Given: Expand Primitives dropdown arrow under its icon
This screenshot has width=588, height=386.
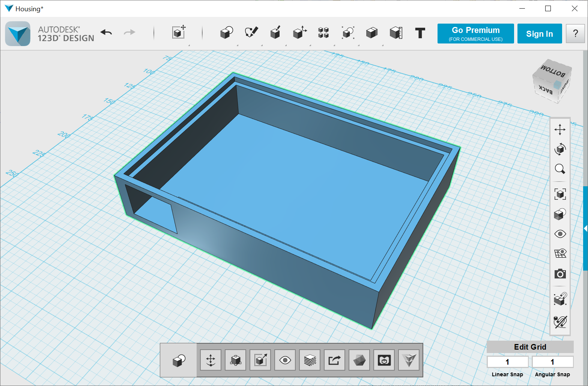Looking at the screenshot, I should [x=238, y=45].
